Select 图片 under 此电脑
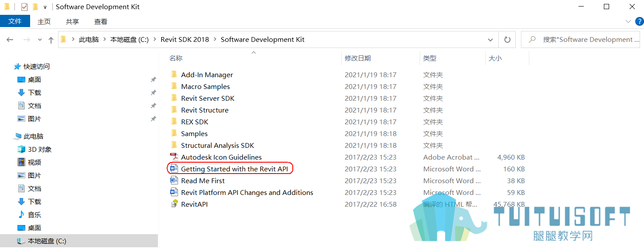644x249 pixels. (34, 176)
